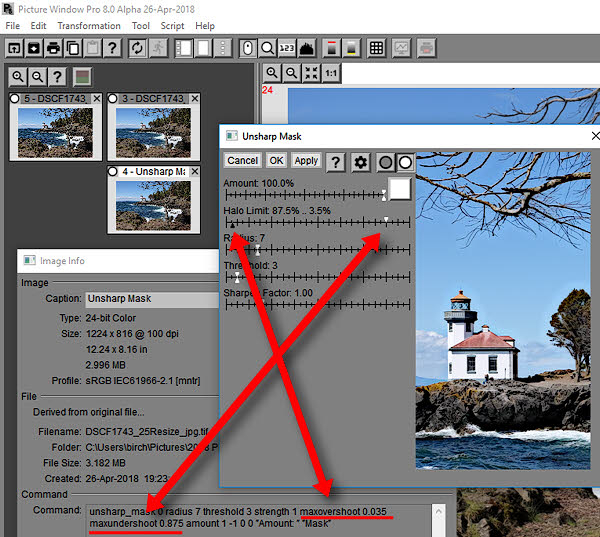
Task: Click the help question mark in Unsharp Mask
Action: pyautogui.click(x=338, y=161)
